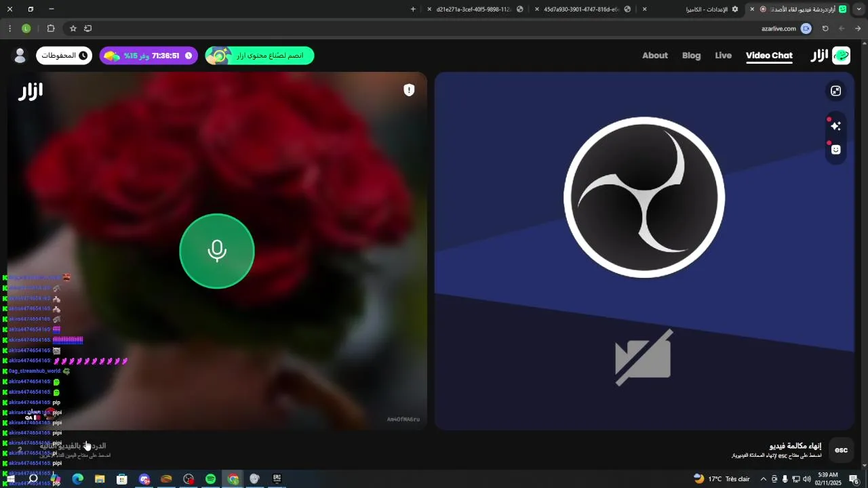This screenshot has height=488, width=868.
Task: Open the user profile avatar icon
Action: point(20,56)
